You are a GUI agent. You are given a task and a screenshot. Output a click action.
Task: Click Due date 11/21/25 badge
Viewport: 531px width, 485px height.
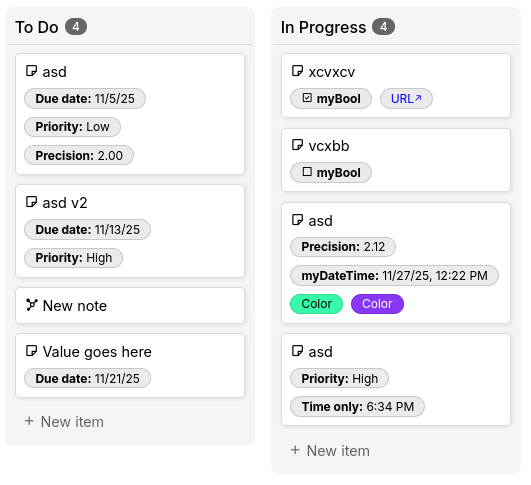[x=87, y=378]
